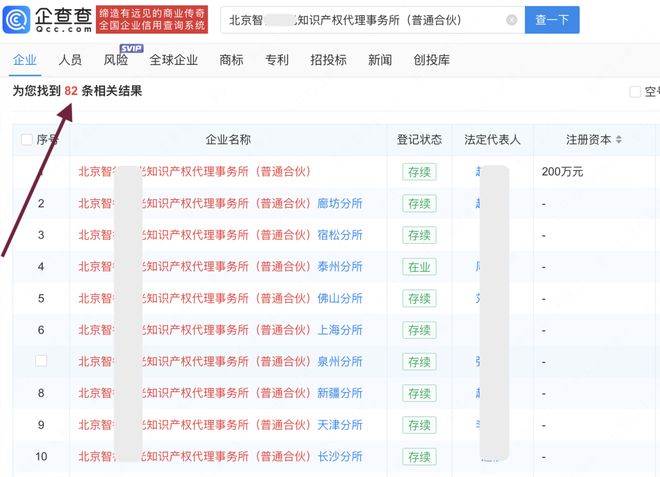Click the 82 results count text
The image size is (660, 477).
71,91
